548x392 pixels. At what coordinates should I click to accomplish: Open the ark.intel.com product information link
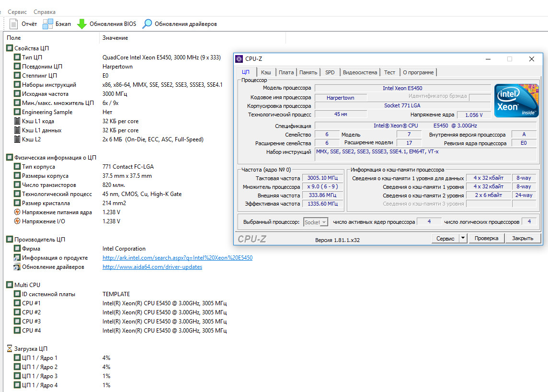[x=177, y=258]
